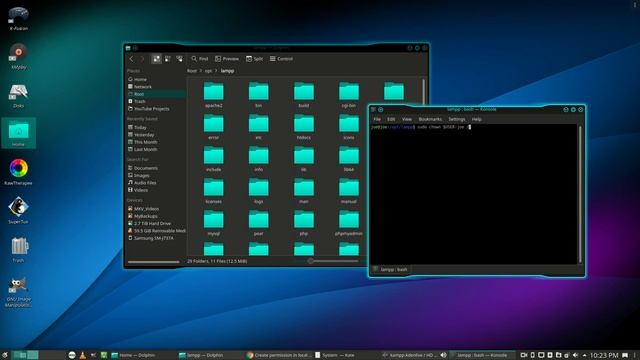Viewport: 640px width, 360px height.
Task: Select the man folder
Action: [304, 191]
